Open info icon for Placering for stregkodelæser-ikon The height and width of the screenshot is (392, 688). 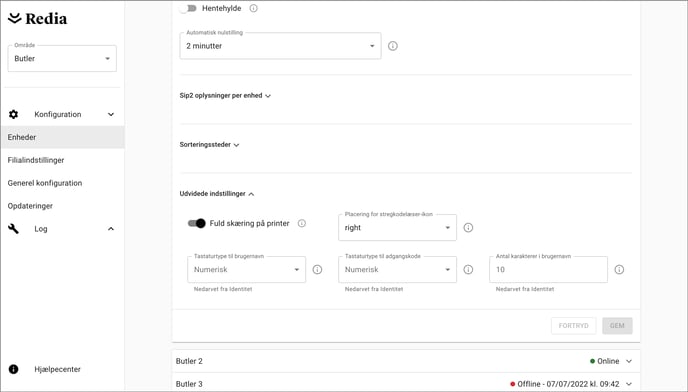pos(468,227)
